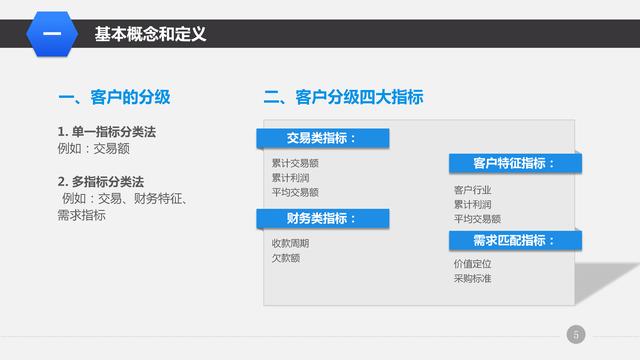Viewport: 640px width, 360px height.
Task: Select the title 基本概念和定义
Action: coord(150,34)
